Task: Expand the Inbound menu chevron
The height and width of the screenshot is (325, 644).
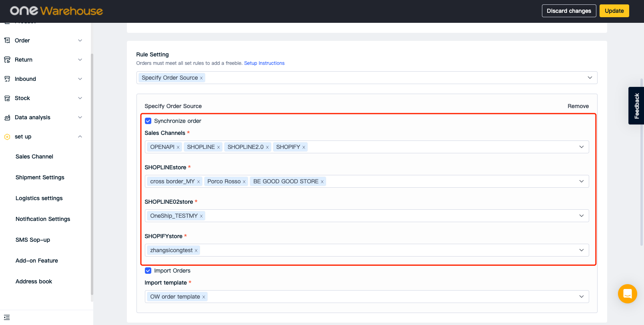Action: coord(80,79)
